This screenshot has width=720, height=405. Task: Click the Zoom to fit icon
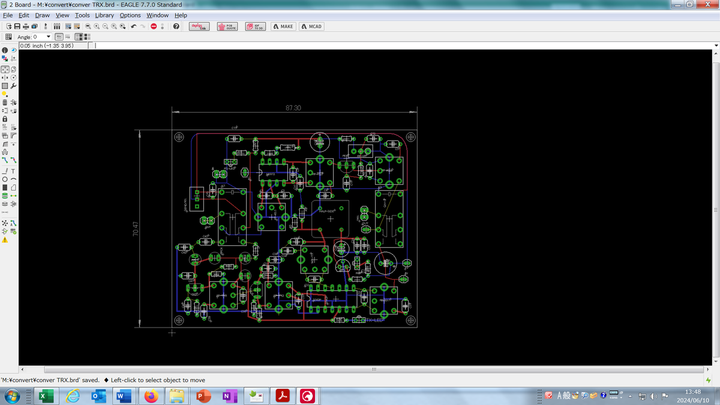(x=86, y=26)
